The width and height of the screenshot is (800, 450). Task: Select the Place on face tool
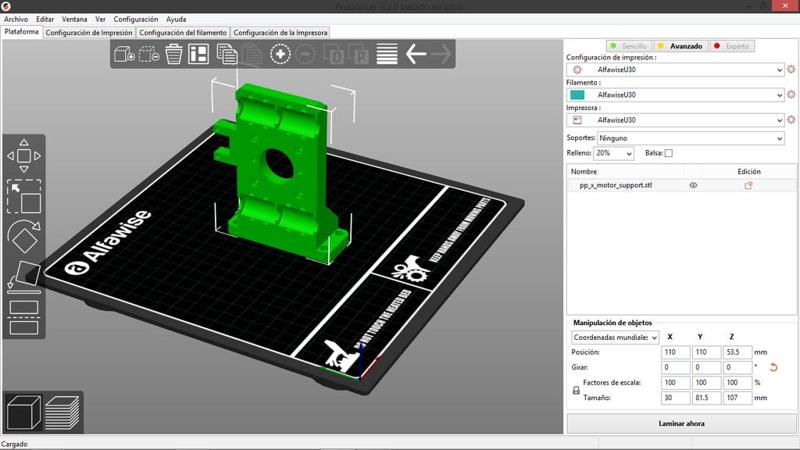(24, 277)
